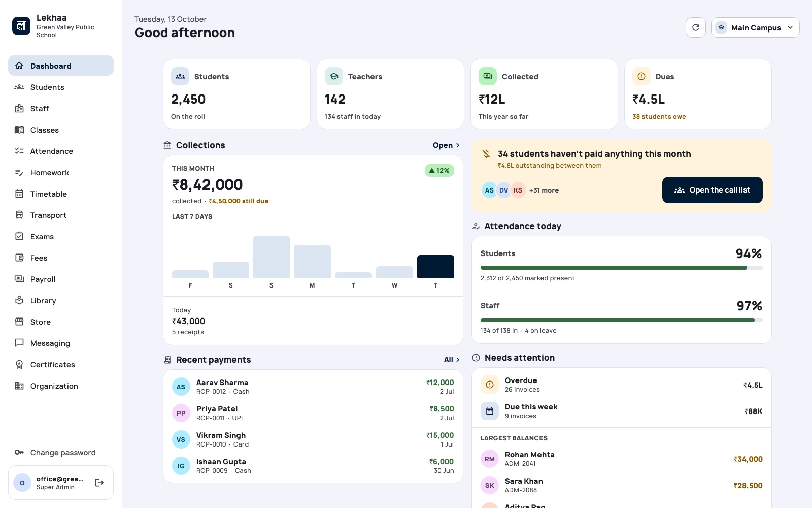Click the tall Sunday bar in chart
The height and width of the screenshot is (508, 812).
[272, 257]
